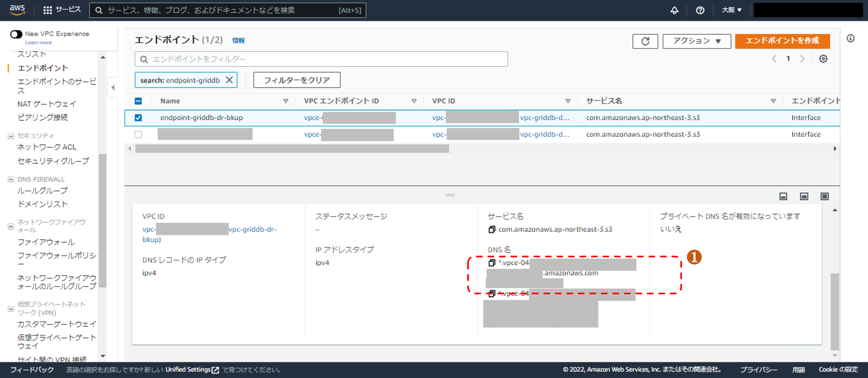Open VPC endpoint ID of endpoint-griddb-dr-bkup
Screen dimensions: 868x378
pyautogui.click(x=350, y=118)
